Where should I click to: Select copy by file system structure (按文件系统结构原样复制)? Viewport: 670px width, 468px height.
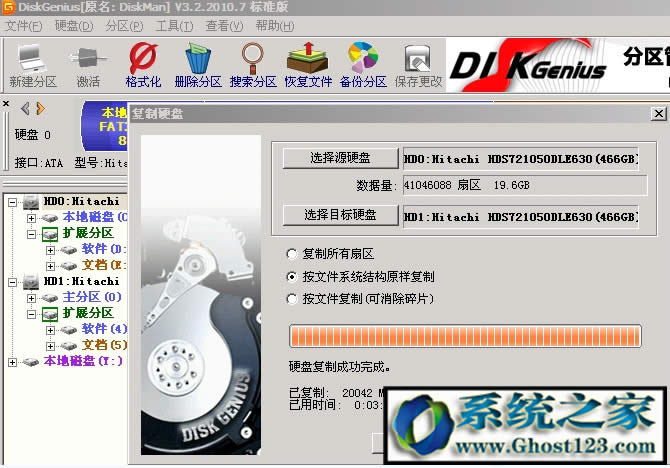(292, 276)
